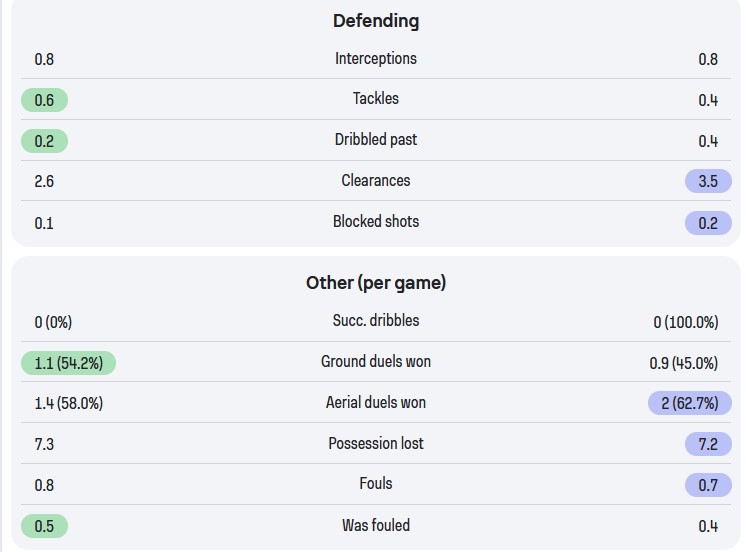Select the Dribbled past label
The height and width of the screenshot is (552, 746).
pyautogui.click(x=376, y=139)
